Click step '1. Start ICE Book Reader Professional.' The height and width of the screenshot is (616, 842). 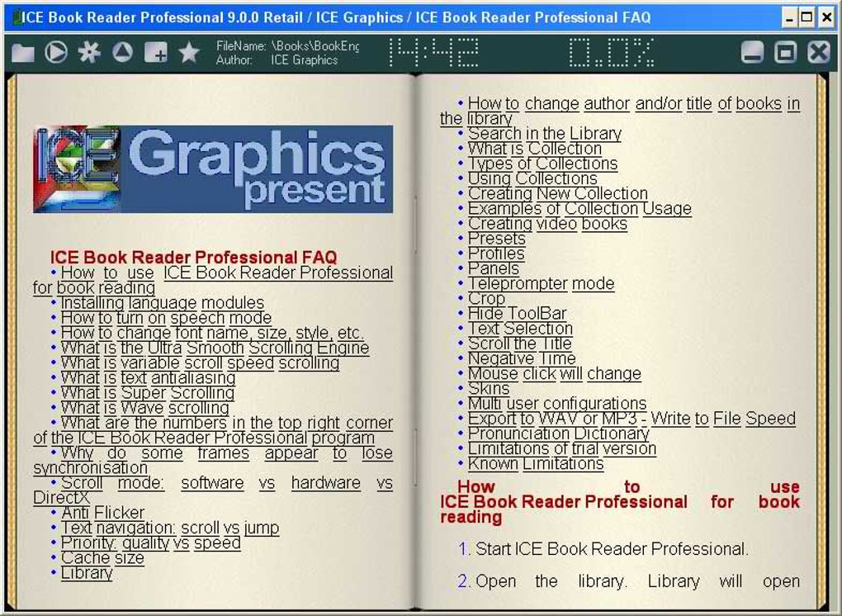pos(603,549)
